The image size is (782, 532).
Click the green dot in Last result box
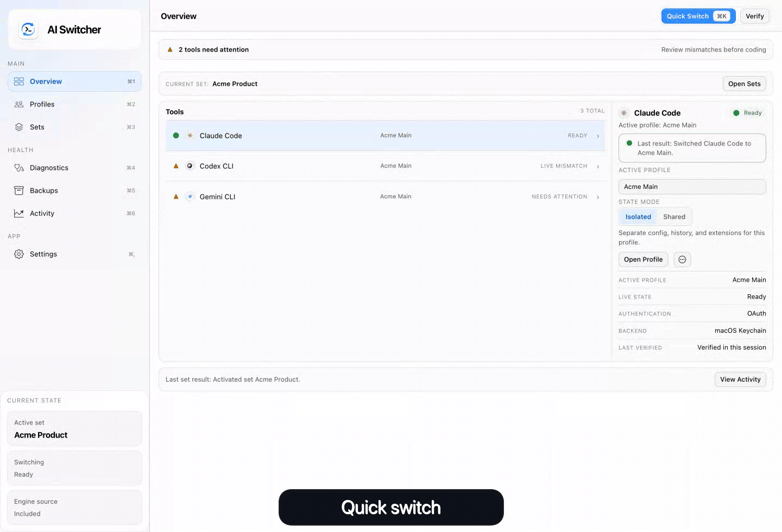point(629,143)
